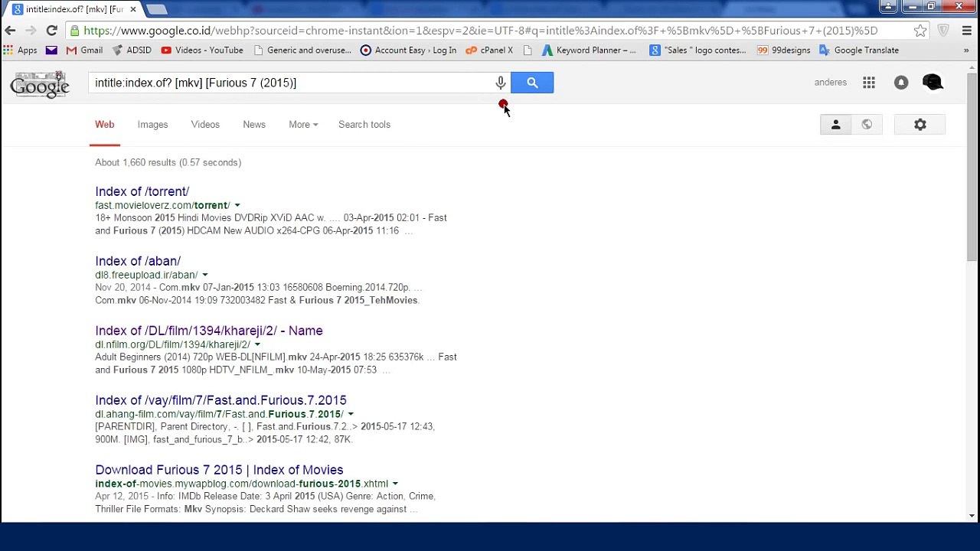Open the Keyword Planner bookmark
This screenshot has height=551, width=980.
[589, 51]
